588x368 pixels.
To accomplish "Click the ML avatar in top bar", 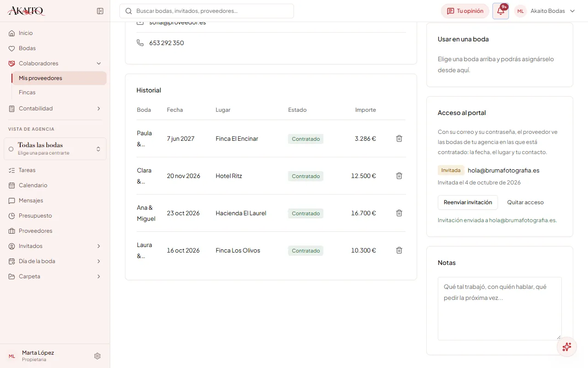I will coord(520,11).
